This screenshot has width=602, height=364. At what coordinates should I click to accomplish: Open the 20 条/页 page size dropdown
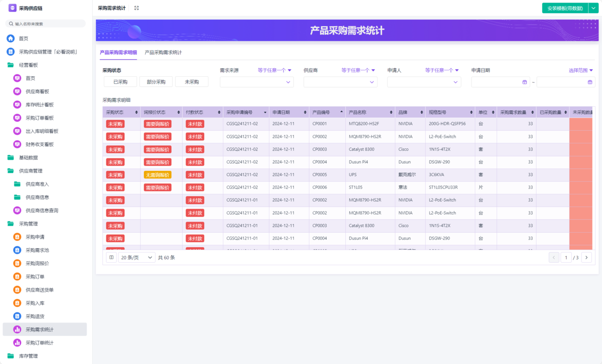tap(136, 257)
